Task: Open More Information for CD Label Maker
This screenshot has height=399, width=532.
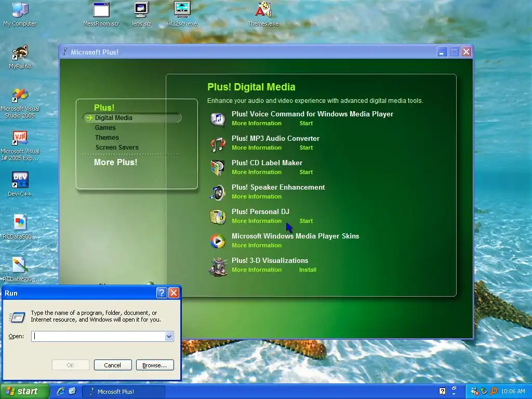Action: pyautogui.click(x=257, y=172)
